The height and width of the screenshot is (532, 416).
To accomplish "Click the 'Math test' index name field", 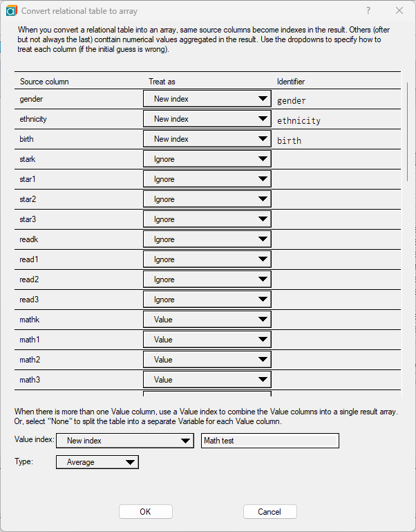I will point(270,441).
